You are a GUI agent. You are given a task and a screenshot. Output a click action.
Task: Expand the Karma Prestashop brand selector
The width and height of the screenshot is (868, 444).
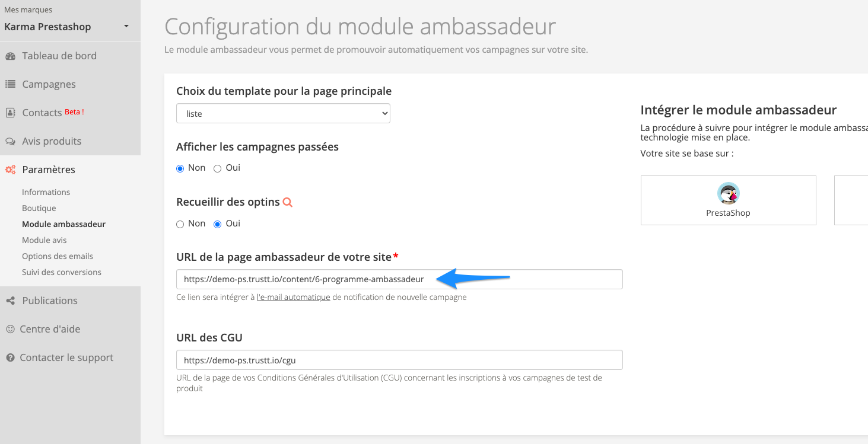(x=66, y=27)
